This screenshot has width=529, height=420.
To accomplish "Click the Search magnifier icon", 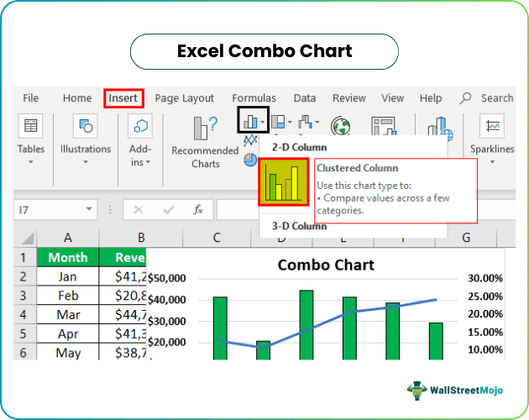I will coord(465,98).
